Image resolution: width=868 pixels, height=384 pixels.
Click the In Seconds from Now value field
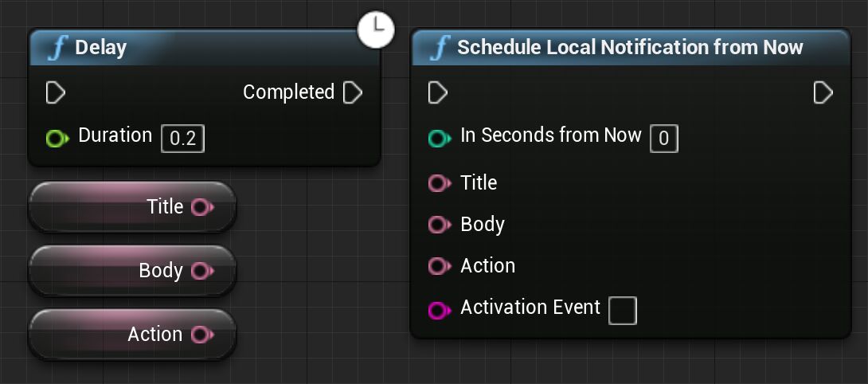[x=664, y=139]
